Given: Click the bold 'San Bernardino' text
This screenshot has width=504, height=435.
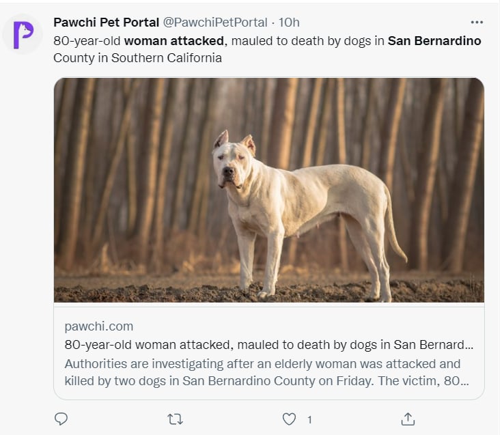Looking at the screenshot, I should (x=434, y=41).
